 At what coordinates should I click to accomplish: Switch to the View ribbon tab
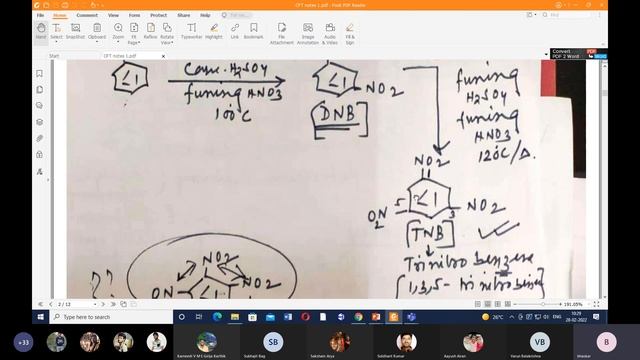(113, 15)
